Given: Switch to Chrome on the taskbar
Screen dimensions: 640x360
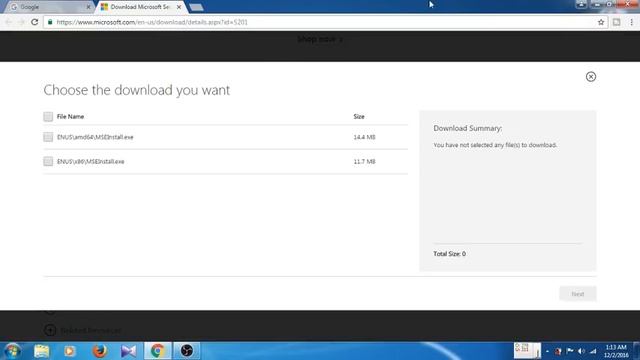Looking at the screenshot, I should tap(158, 351).
